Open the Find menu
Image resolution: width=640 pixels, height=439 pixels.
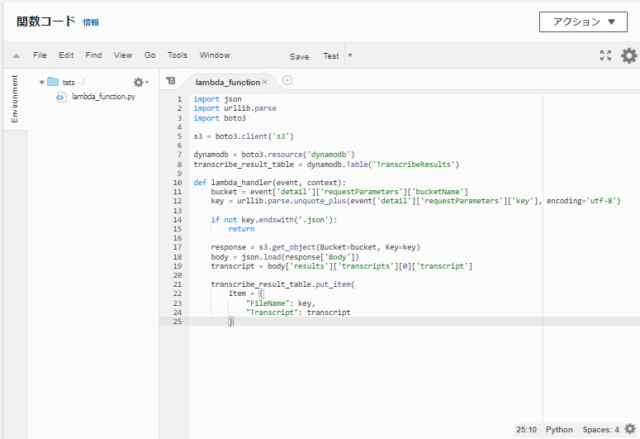[93, 55]
